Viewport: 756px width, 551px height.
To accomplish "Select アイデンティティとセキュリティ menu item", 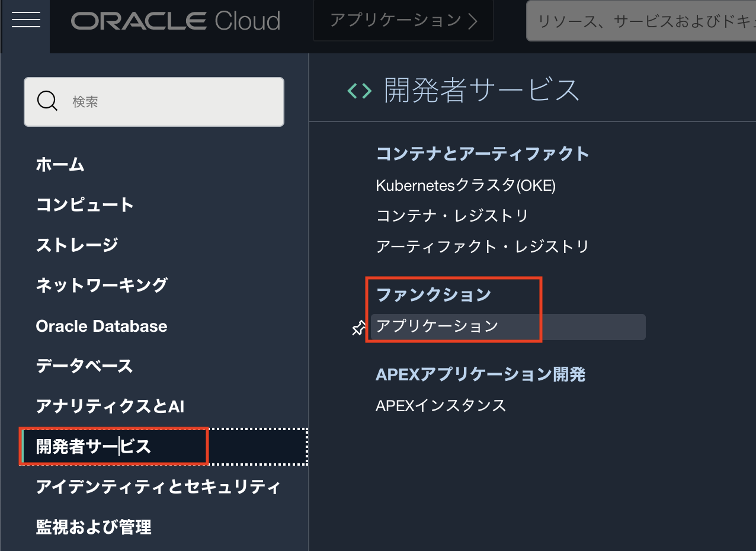I will pos(158,486).
